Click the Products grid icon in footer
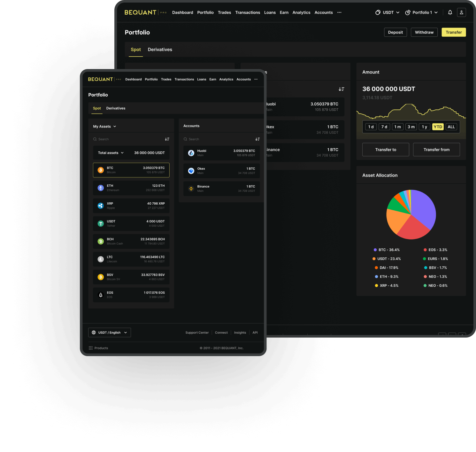 pos(91,348)
